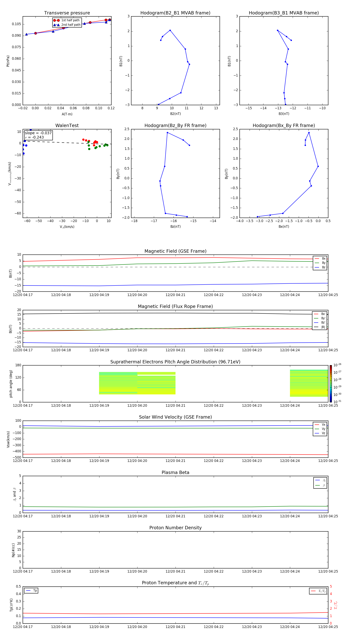Click the blue Bz line in GSE plot
The width and height of the screenshot is (351, 644).
(x=175, y=285)
